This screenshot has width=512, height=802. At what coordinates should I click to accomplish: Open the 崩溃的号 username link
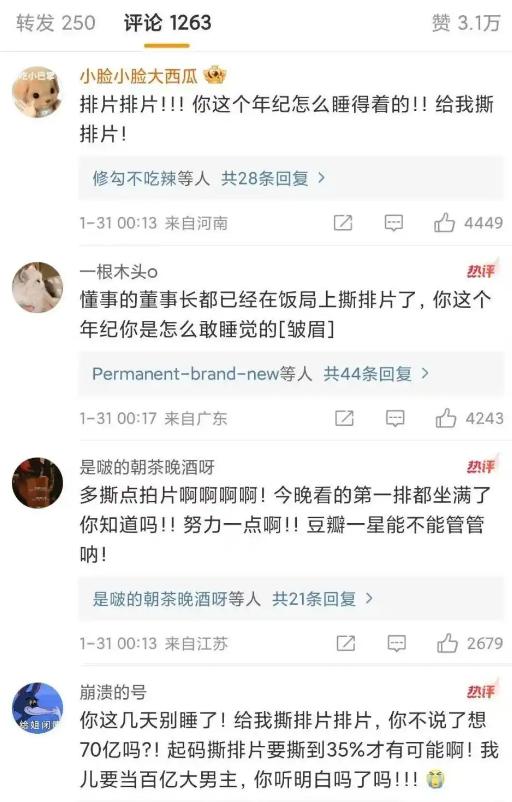(x=113, y=692)
